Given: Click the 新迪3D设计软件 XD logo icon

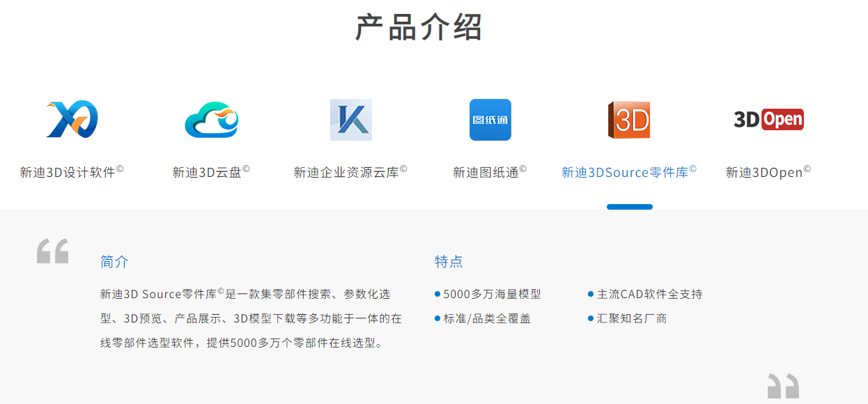Looking at the screenshot, I should coord(72,119).
